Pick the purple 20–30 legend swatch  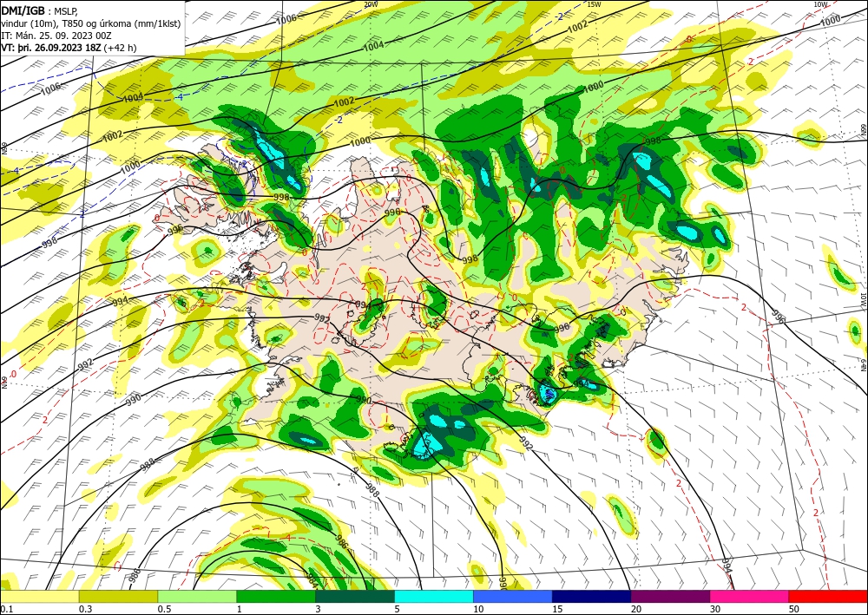[x=670, y=596]
